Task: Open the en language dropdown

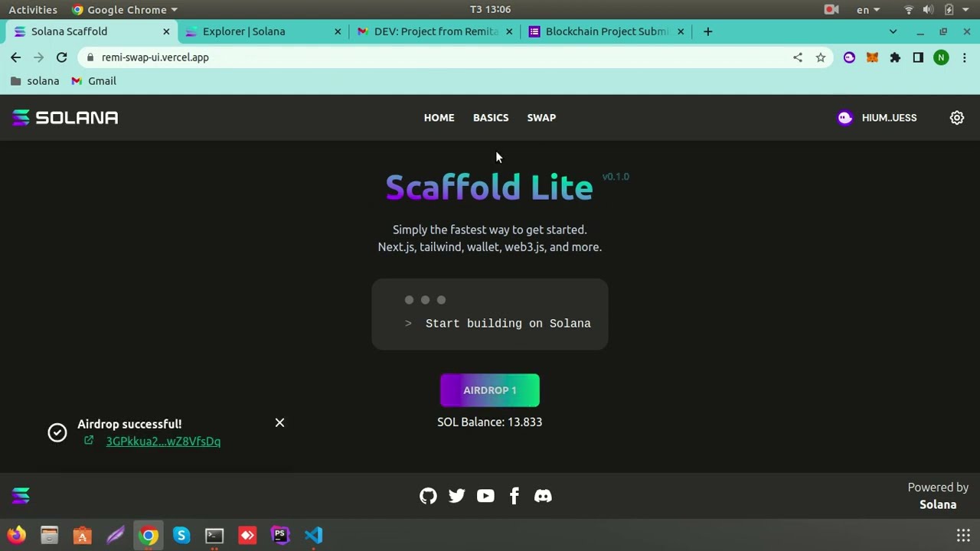Action: 867,10
